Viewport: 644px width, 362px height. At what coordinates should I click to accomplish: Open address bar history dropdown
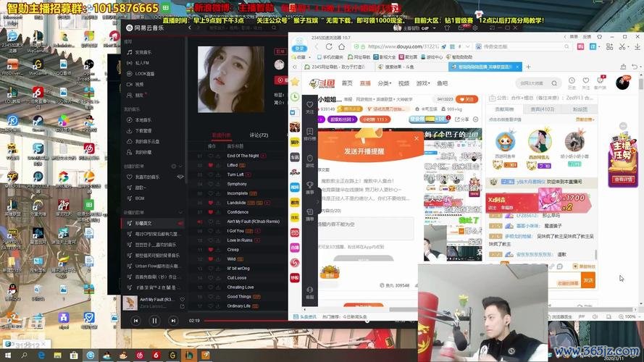(467, 47)
